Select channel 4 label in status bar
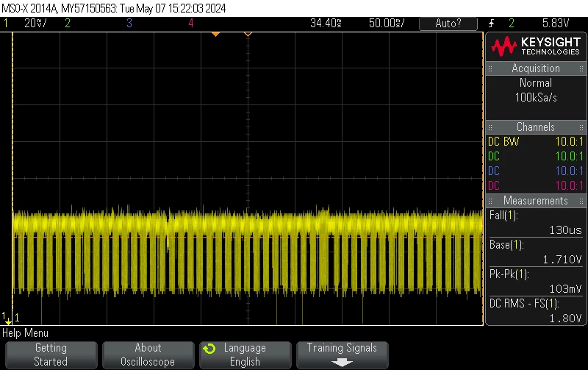 191,24
